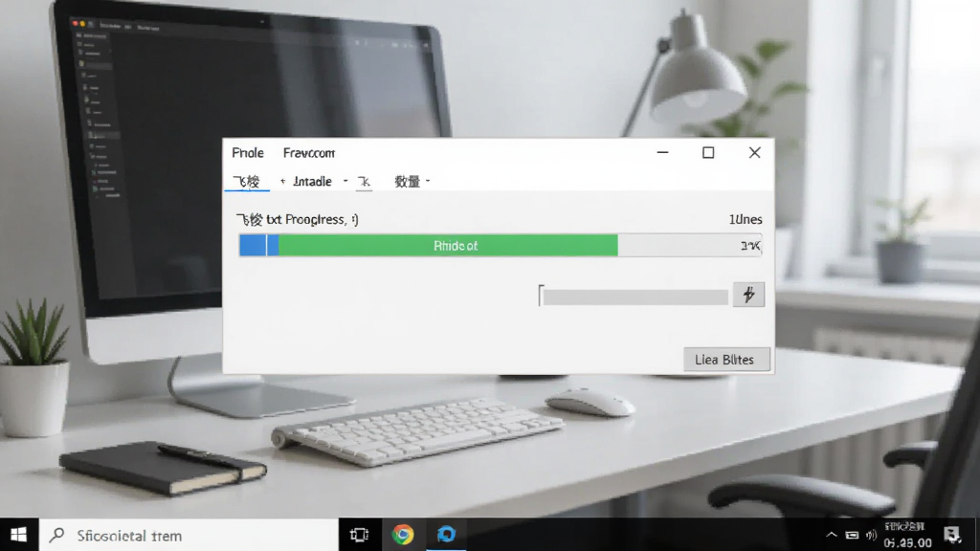Focus the gray input field
Viewport: 980px width, 551px height.
pos(634,297)
